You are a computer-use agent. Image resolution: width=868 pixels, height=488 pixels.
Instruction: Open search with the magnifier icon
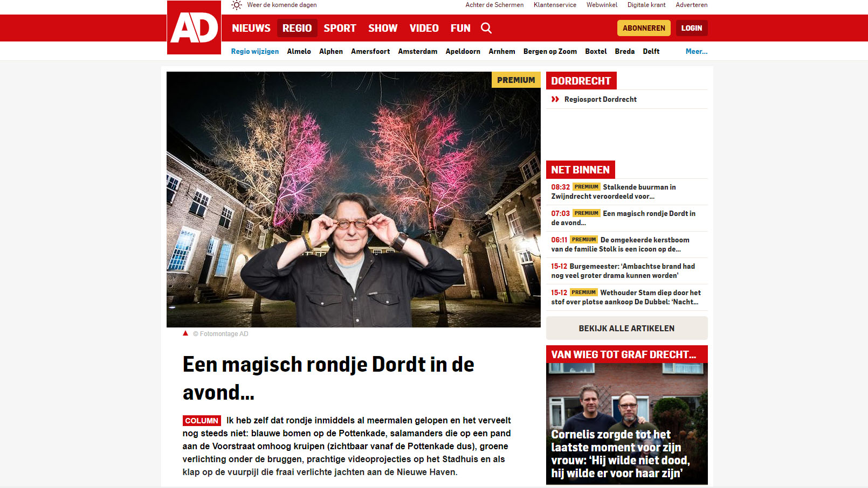pos(486,28)
